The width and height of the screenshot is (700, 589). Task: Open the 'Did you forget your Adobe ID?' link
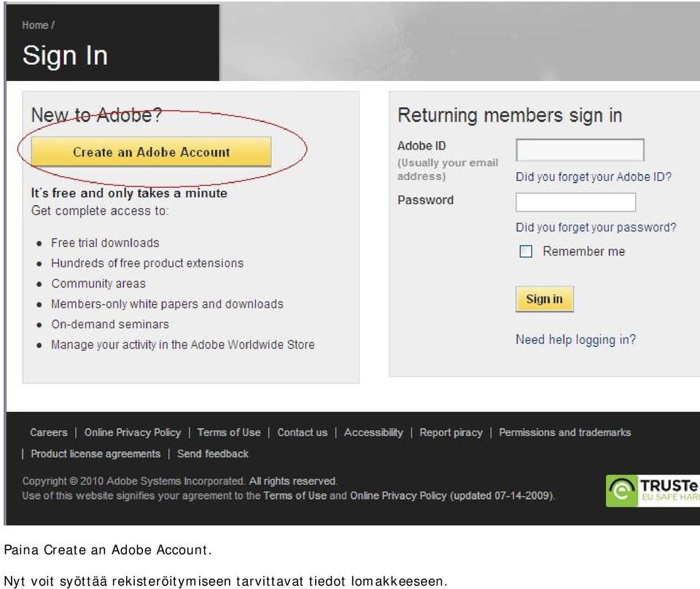pos(594,177)
